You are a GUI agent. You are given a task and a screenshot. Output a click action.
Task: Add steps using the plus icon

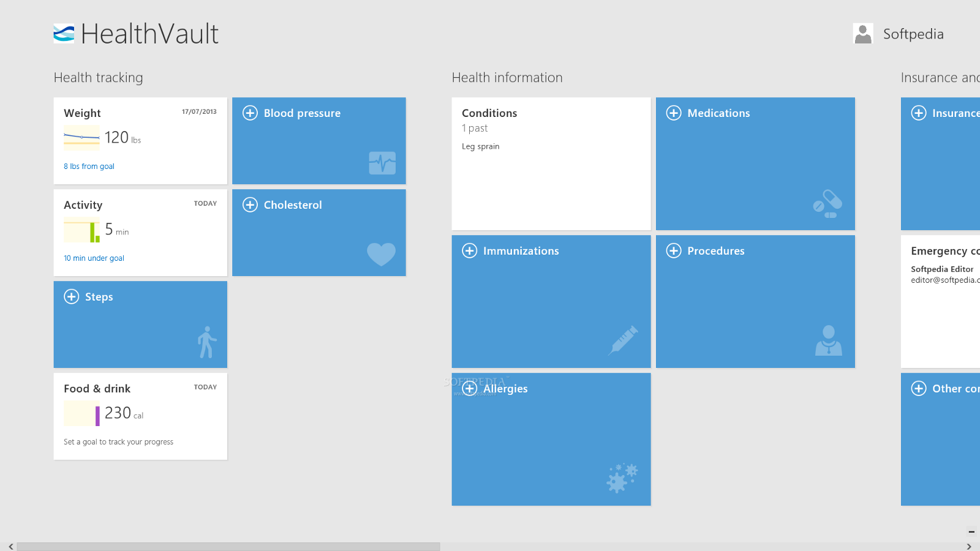(72, 297)
